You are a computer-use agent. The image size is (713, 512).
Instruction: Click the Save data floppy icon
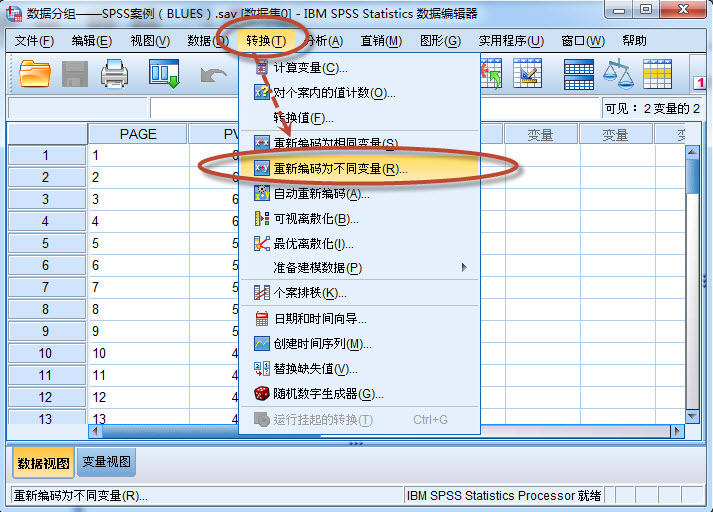75,74
